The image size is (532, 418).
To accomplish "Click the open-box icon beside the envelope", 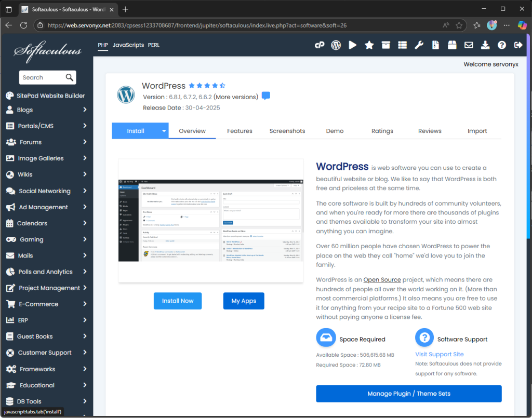I will [x=452, y=45].
